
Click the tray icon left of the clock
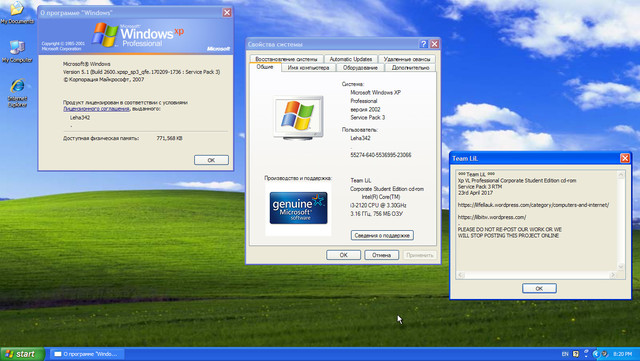[605, 354]
